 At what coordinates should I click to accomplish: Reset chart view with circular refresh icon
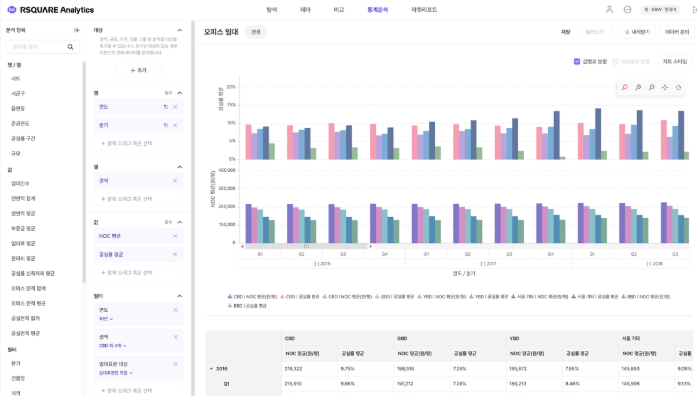point(678,88)
